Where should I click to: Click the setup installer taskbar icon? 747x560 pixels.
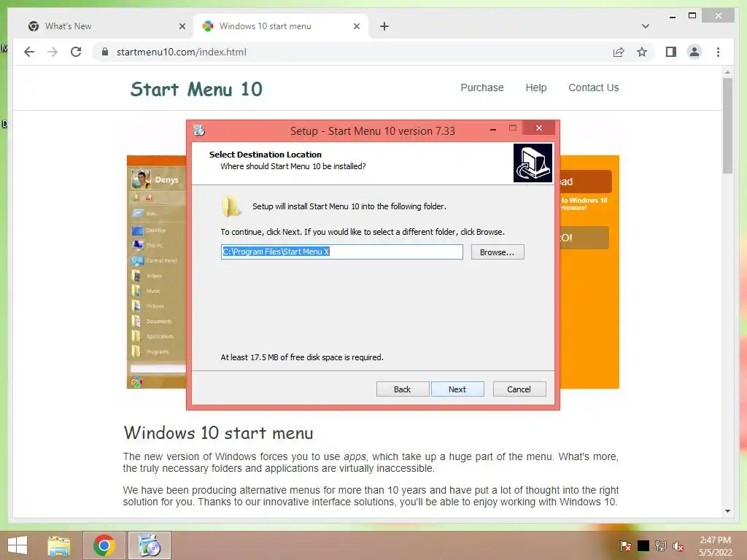[x=150, y=545]
